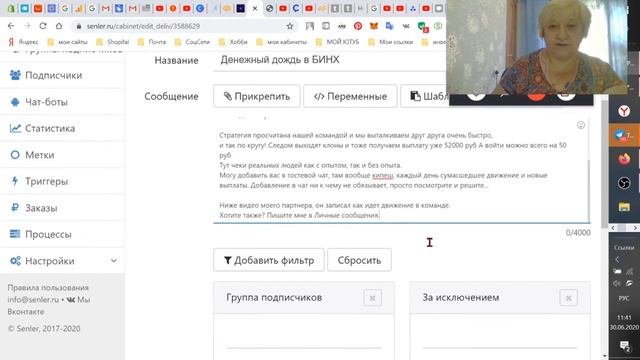Open the Почта bookmark folder
The width and height of the screenshot is (640, 360).
pyautogui.click(x=152, y=42)
